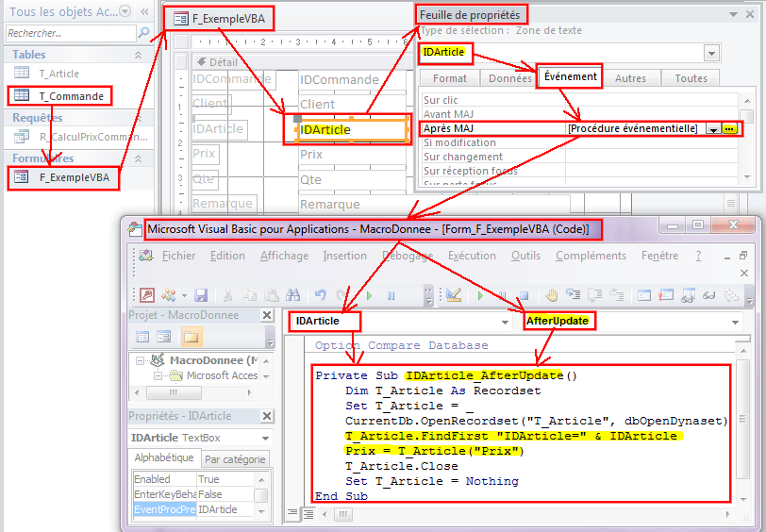Click the Project tree horizontal scrollbar thumb
766x532 pixels.
[174, 392]
